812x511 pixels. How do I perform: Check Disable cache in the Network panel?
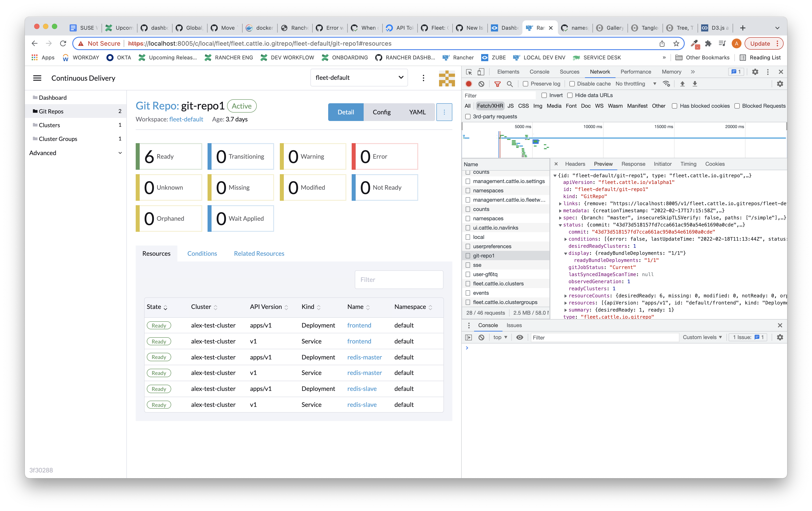[x=572, y=84]
